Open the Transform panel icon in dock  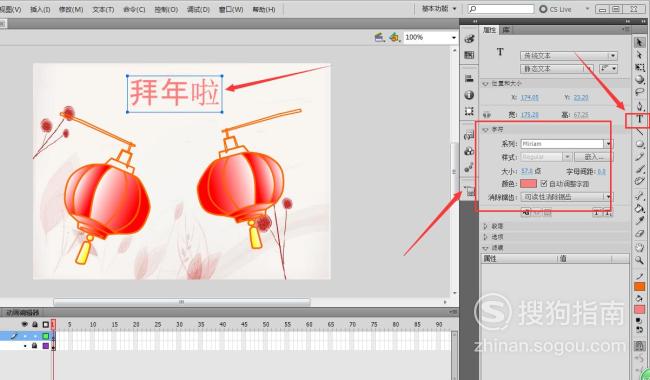click(469, 111)
